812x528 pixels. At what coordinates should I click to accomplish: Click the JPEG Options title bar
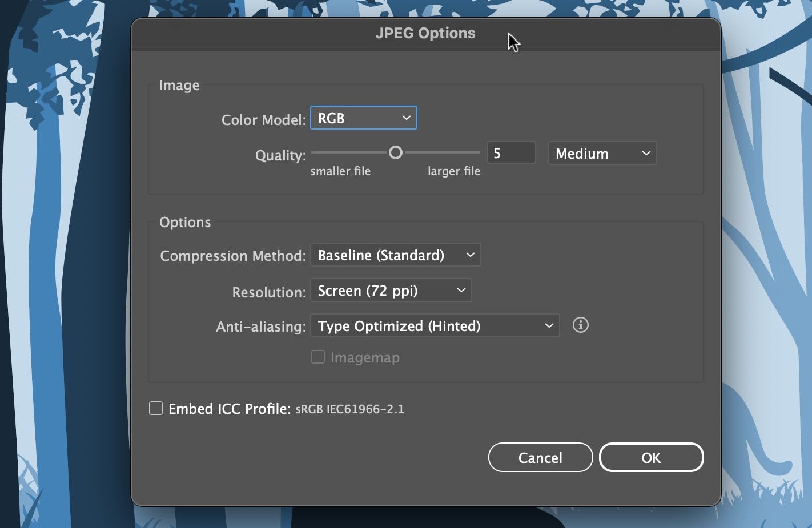[x=425, y=33]
